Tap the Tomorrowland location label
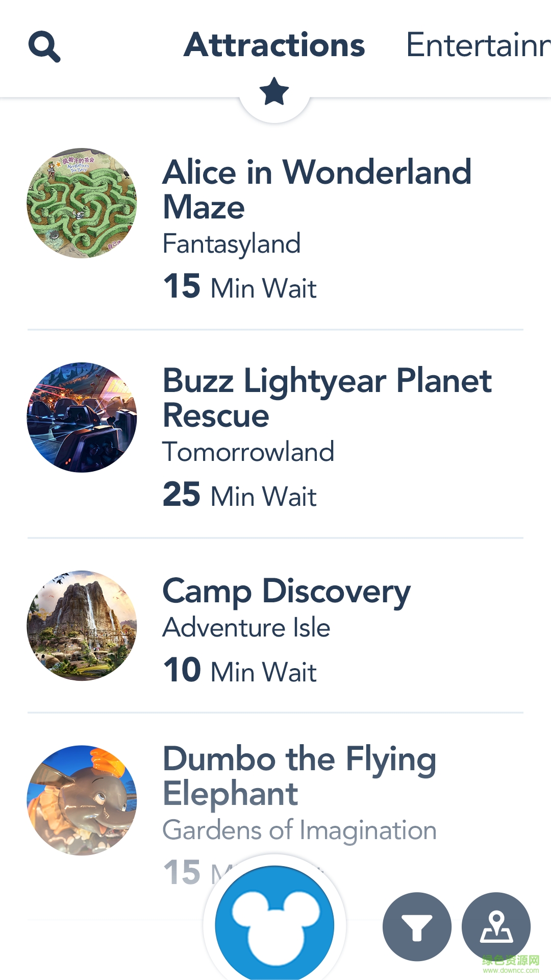 tap(248, 452)
